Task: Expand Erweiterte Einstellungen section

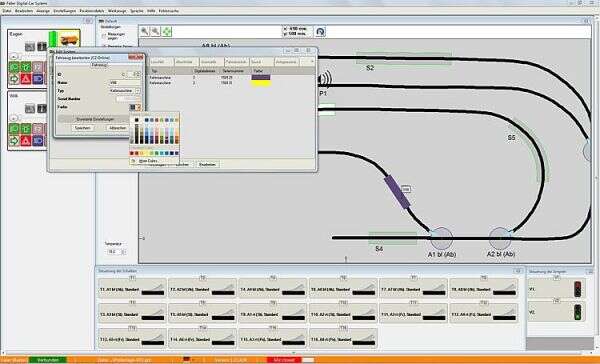Action: [95, 119]
